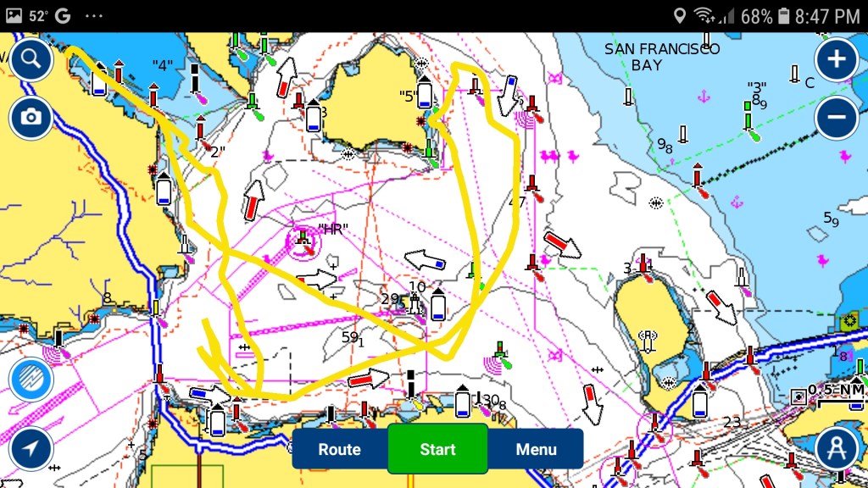Screen dimensions: 868x488
Task: Tap the battery indicator in status bar
Action: [784, 16]
